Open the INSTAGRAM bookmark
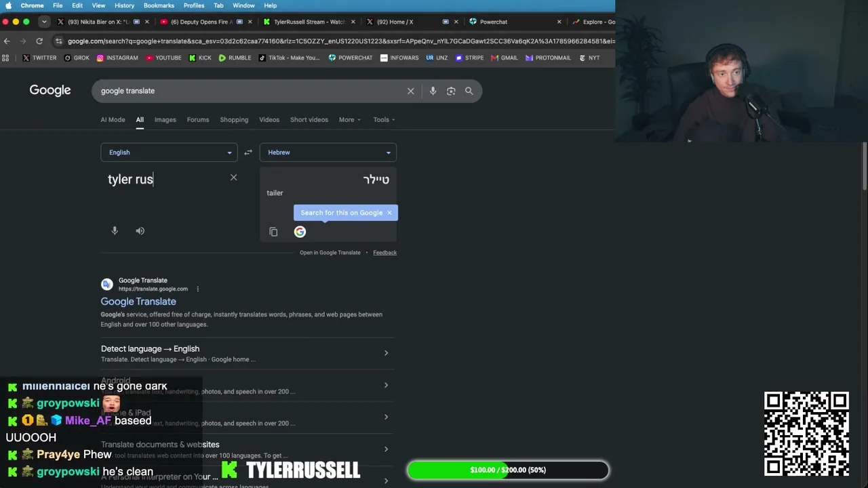 (x=117, y=58)
